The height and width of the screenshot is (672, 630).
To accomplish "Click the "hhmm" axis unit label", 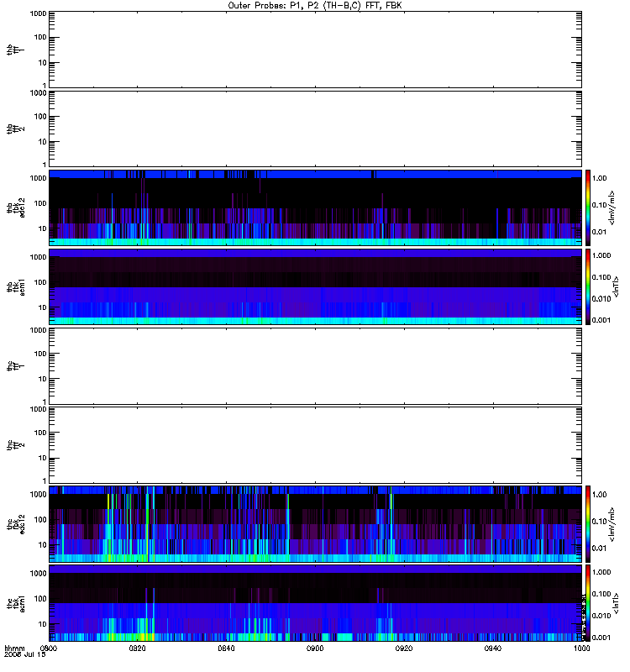I will pyautogui.click(x=14, y=648).
